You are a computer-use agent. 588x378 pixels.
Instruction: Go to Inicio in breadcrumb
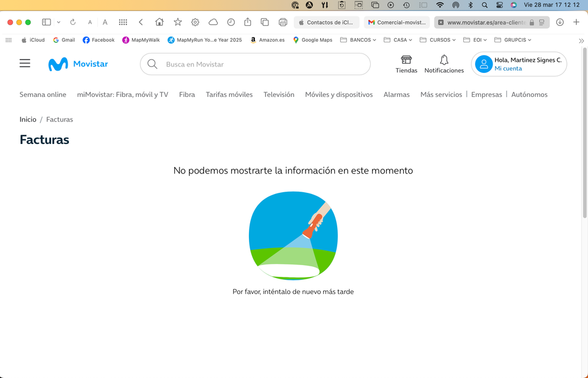[28, 119]
